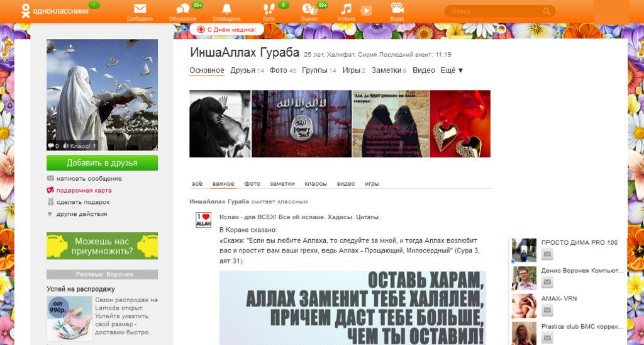The height and width of the screenshot is (345, 644).
Task: Open Музыка note icon
Action: coord(347,9)
